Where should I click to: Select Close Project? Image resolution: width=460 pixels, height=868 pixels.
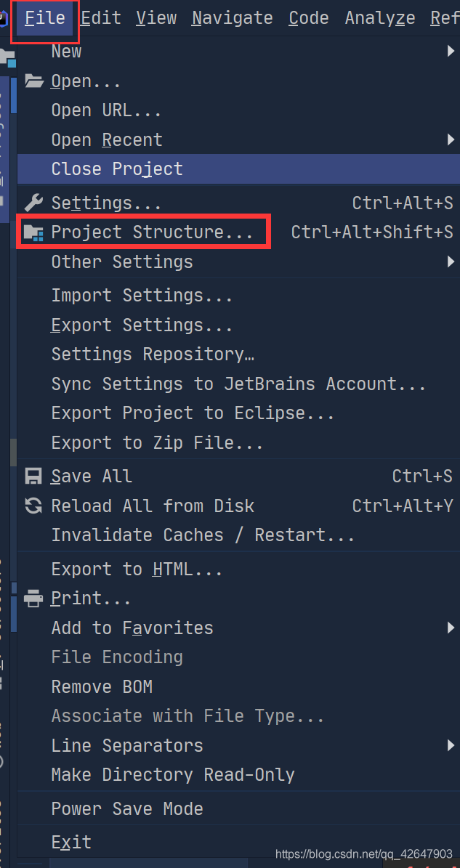117,169
